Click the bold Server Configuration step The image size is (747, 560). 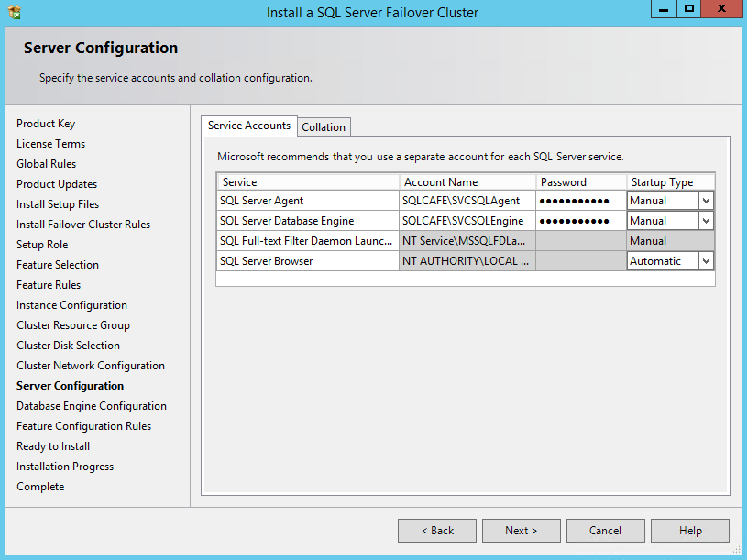click(x=70, y=386)
